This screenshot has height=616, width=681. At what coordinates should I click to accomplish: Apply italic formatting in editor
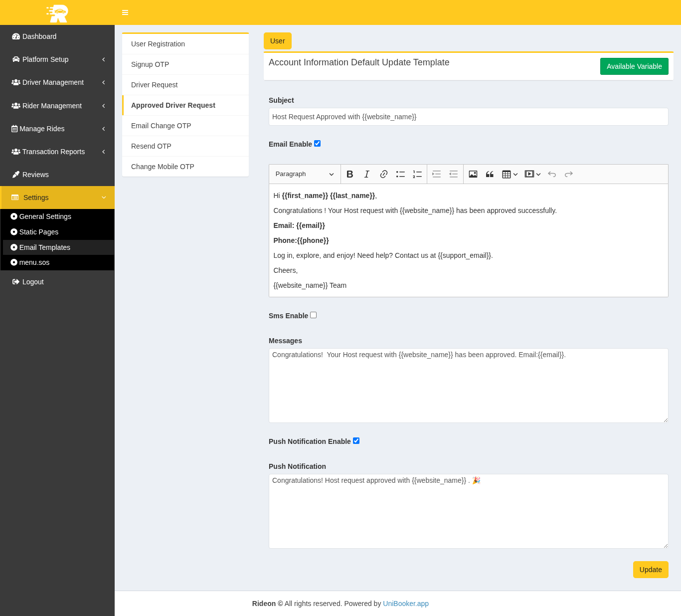(x=366, y=174)
